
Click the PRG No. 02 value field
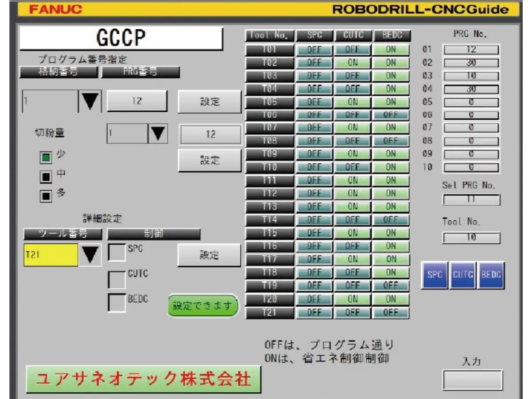[x=471, y=63]
